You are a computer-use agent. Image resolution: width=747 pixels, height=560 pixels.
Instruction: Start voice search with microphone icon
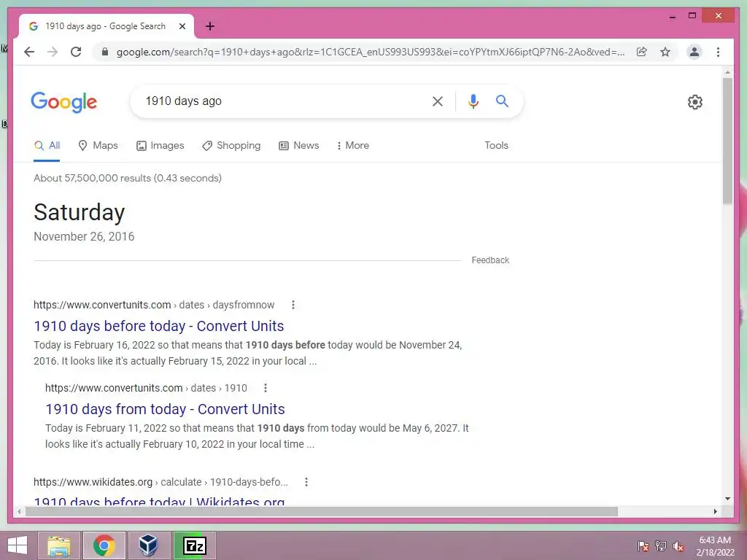click(473, 101)
